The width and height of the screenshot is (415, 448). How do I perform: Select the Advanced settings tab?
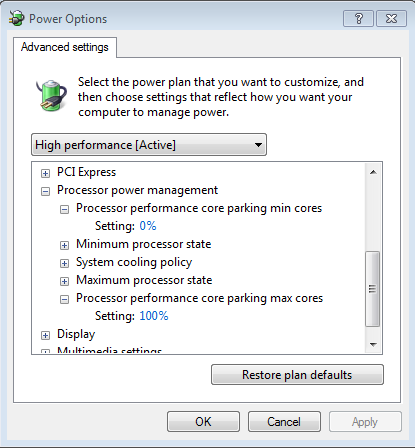point(65,47)
